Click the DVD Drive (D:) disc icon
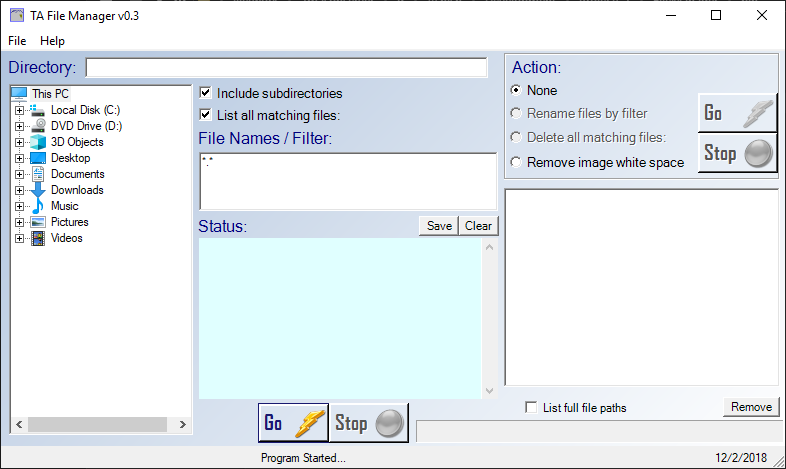This screenshot has width=786, height=469. pyautogui.click(x=38, y=126)
